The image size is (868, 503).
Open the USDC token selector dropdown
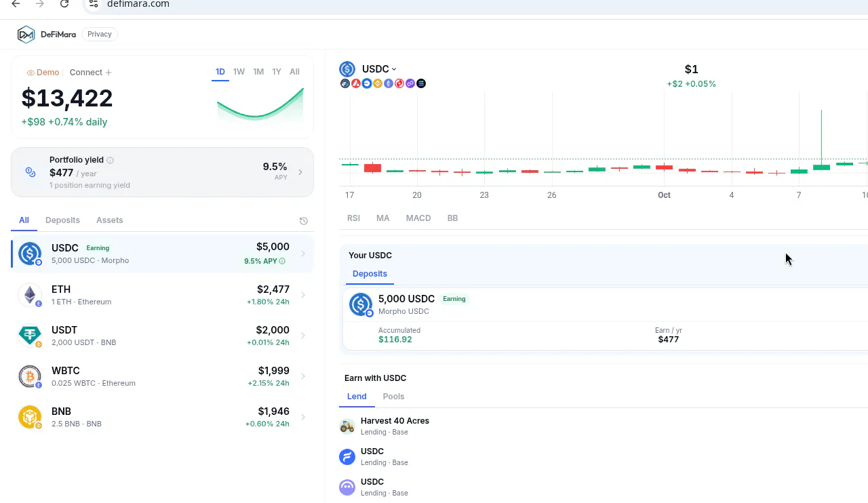[379, 69]
